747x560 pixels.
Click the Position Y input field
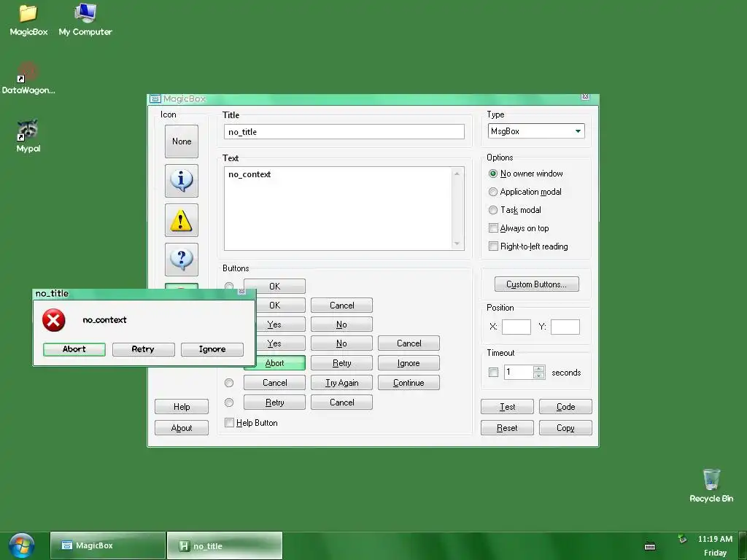point(565,327)
